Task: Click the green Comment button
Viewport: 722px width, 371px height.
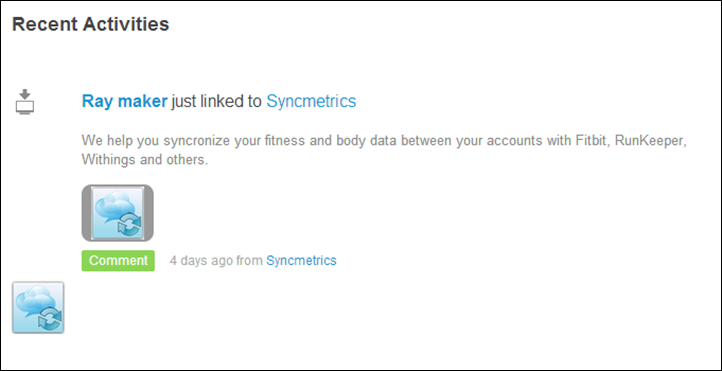Action: (118, 261)
